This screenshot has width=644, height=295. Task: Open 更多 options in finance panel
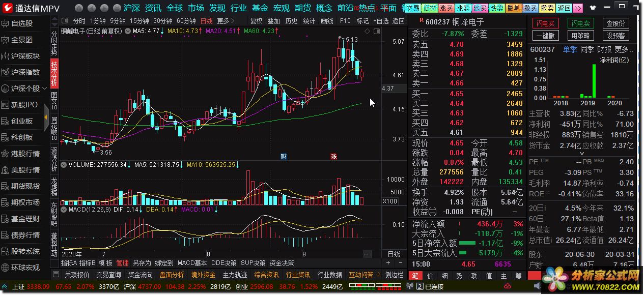[624, 49]
